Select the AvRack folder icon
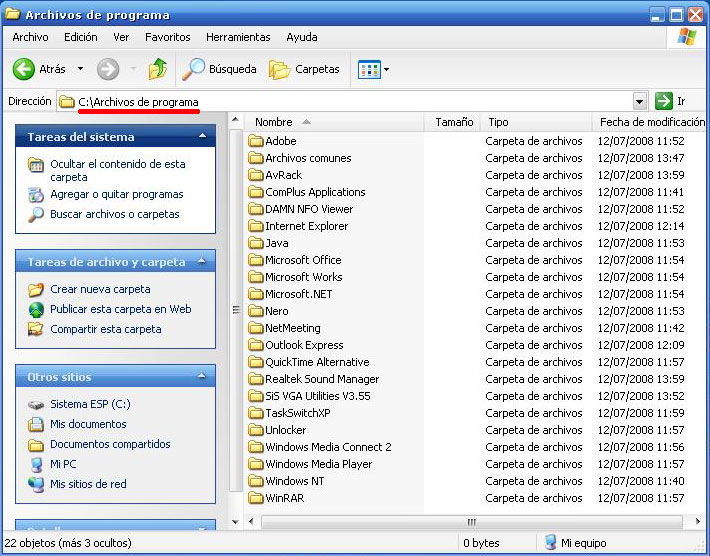 coord(256,175)
